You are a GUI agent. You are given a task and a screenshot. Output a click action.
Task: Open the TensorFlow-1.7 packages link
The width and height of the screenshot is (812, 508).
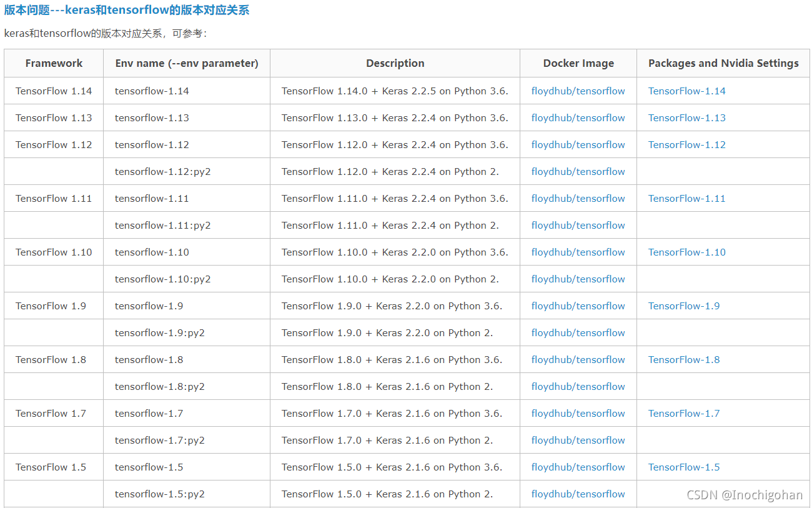coord(683,413)
